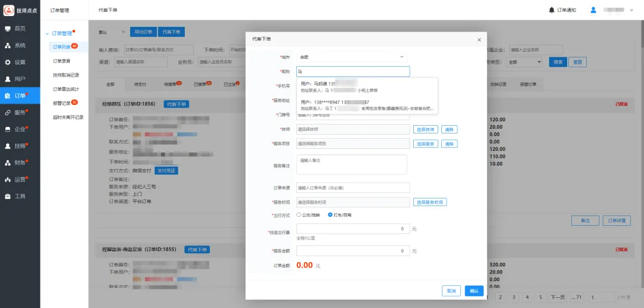This screenshot has height=308, width=644.
Task: Collapse the 订单管理 submenu group
Action: (x=48, y=33)
